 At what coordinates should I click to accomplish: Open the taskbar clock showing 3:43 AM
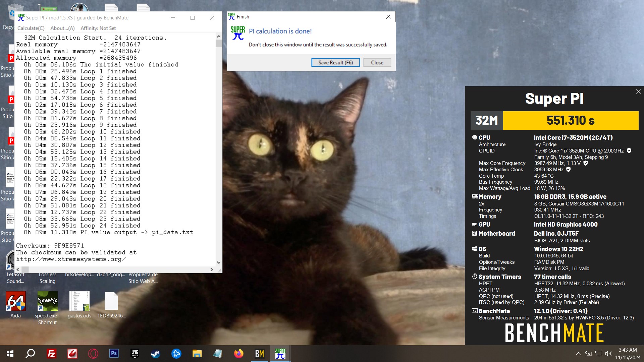[x=628, y=354]
